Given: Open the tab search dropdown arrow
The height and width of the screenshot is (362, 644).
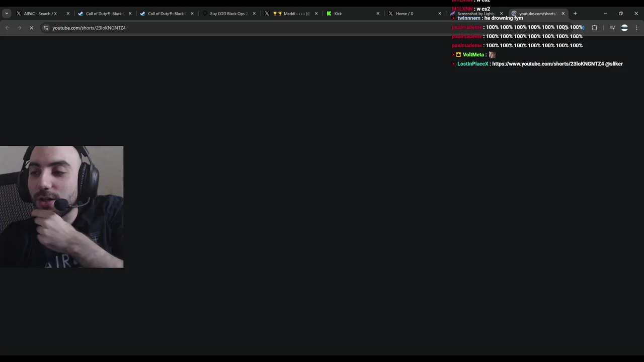Looking at the screenshot, I should click(7, 14).
